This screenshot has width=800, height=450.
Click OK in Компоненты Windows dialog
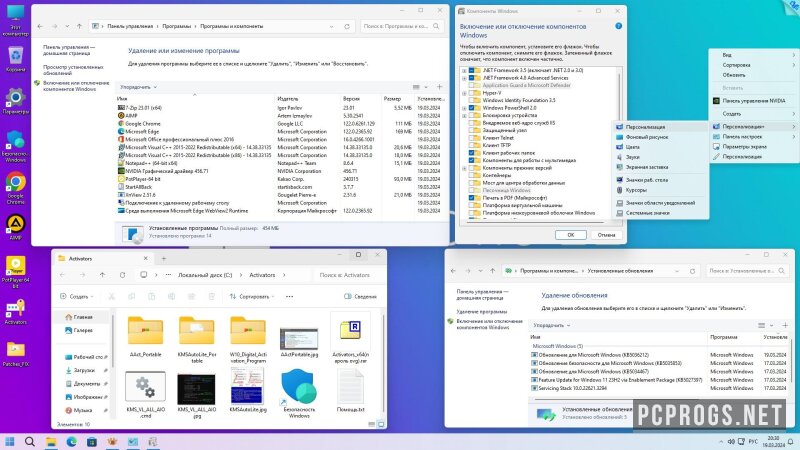(570, 235)
